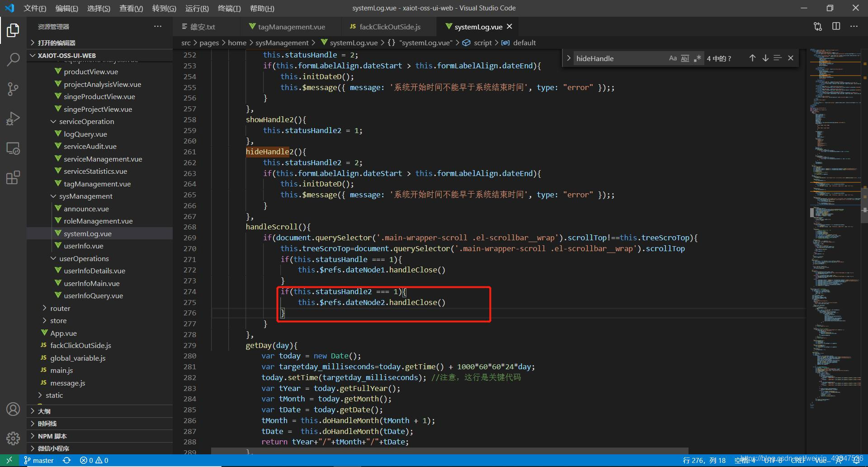Click the master git branch indicator

[x=39, y=460]
